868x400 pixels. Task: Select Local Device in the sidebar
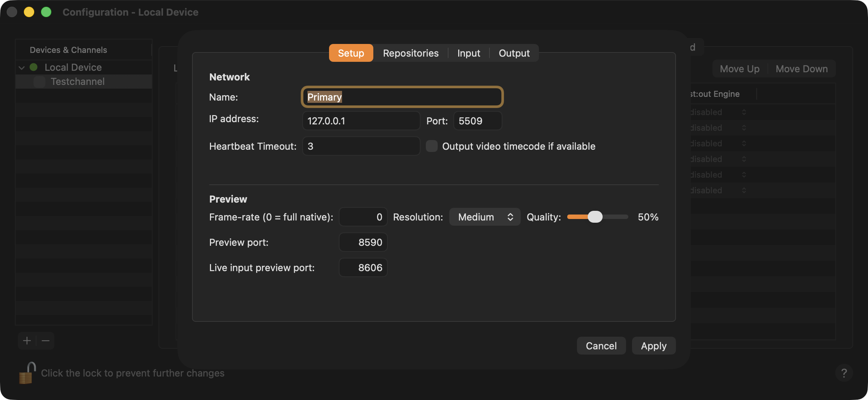pos(84,67)
